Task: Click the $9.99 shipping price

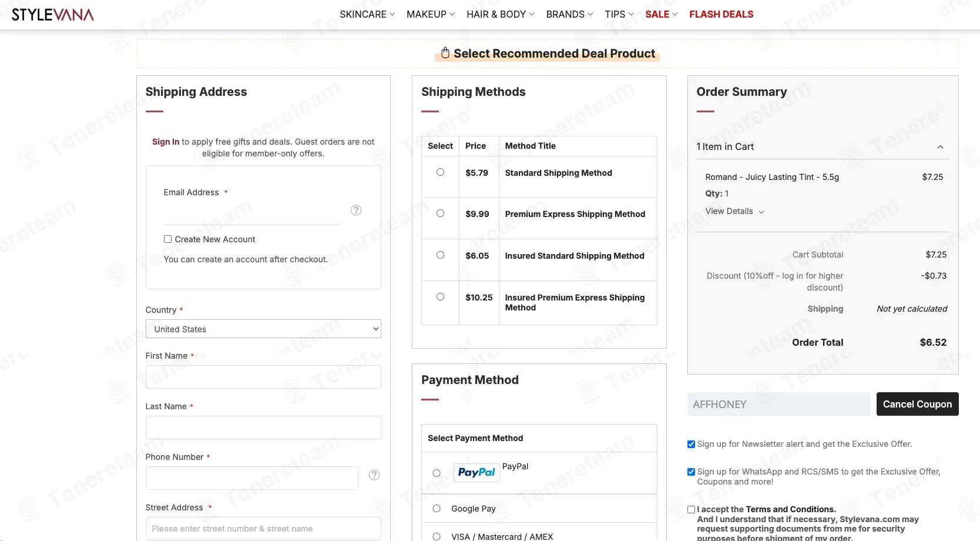Action: [x=477, y=214]
